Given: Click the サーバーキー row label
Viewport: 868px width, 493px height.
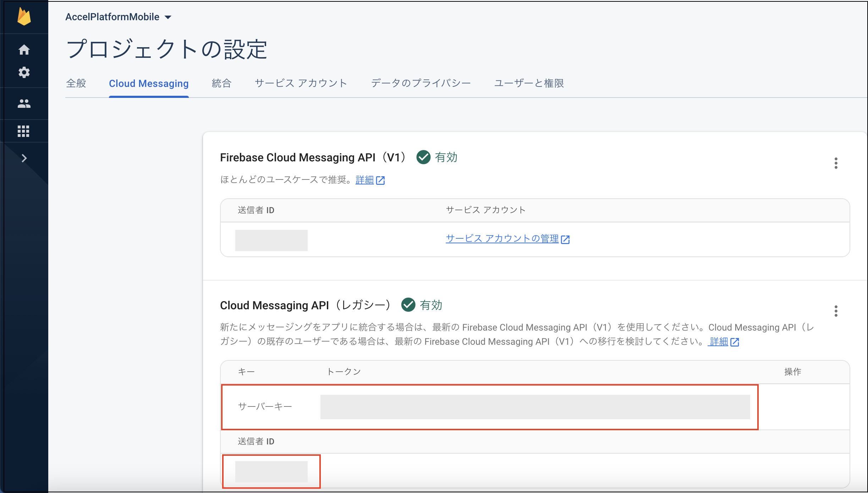Looking at the screenshot, I should (x=265, y=406).
